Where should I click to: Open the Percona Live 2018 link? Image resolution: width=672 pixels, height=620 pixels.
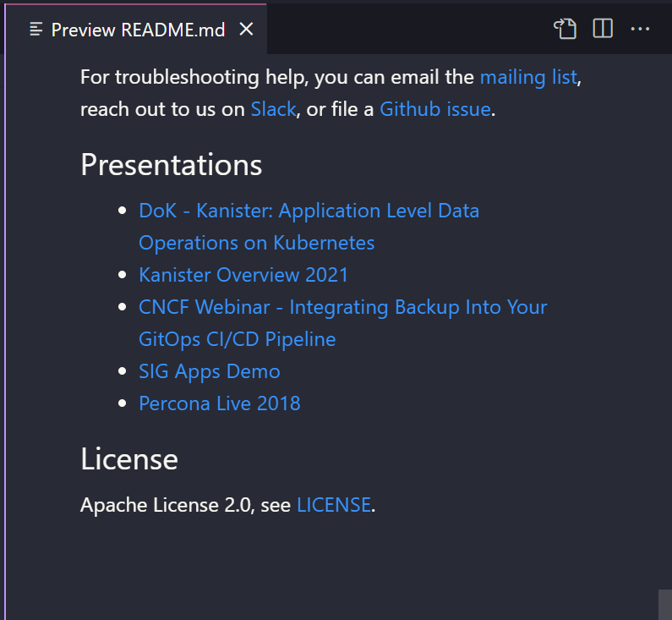click(220, 403)
